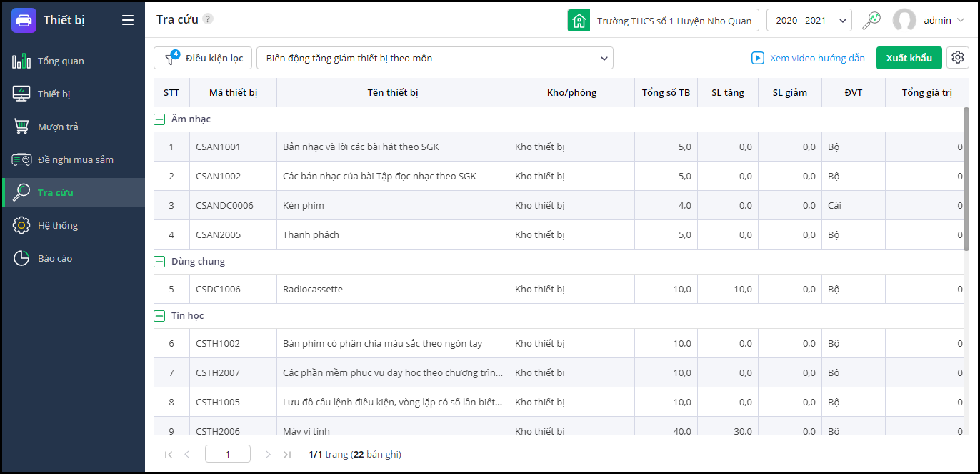The height and width of the screenshot is (474, 980).
Task: Open the settings gear icon near export
Action: click(958, 58)
